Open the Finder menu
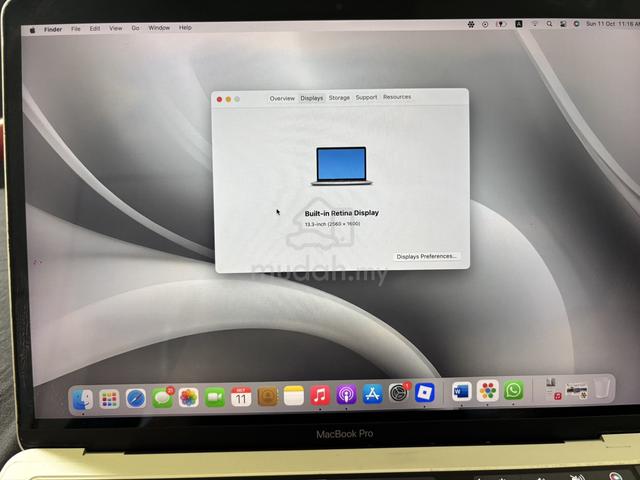 (x=53, y=29)
